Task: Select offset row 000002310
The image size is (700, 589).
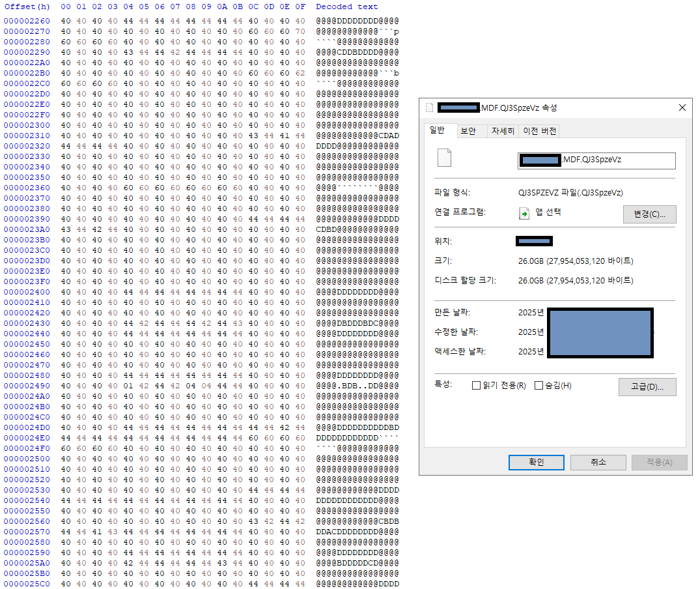Action: pyautogui.click(x=27, y=136)
